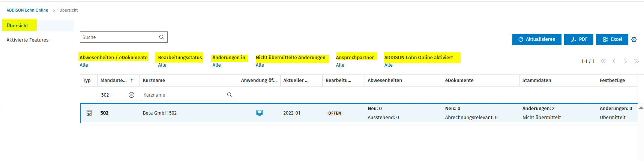Click the search magnifier icon in Suche field
The width and height of the screenshot is (644, 161).
(162, 37)
